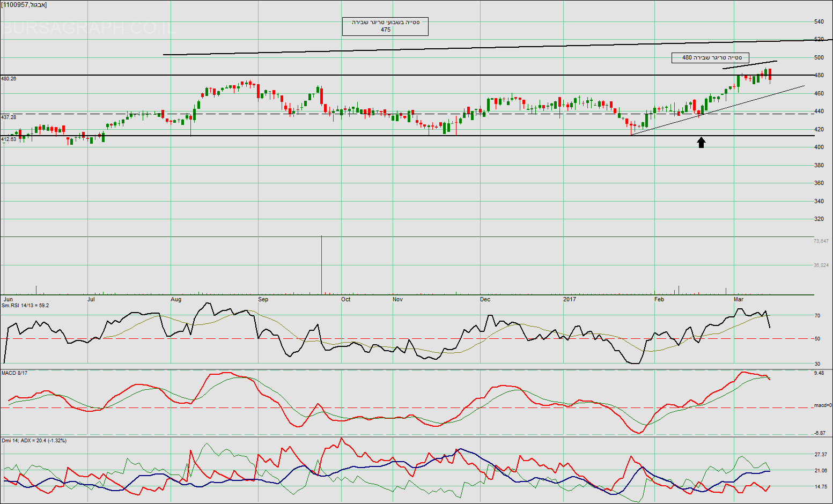
Task: Click the macd=0 axis label
Action: coord(822,405)
